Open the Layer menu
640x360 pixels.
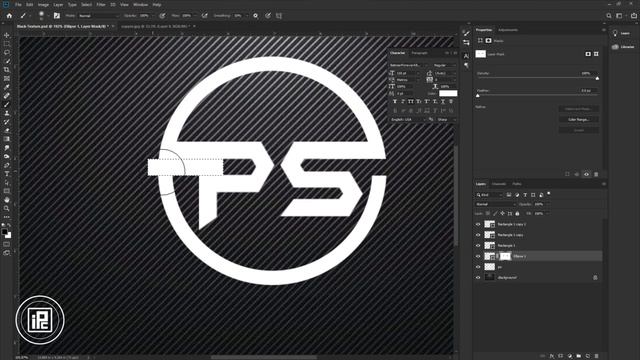(x=58, y=4)
